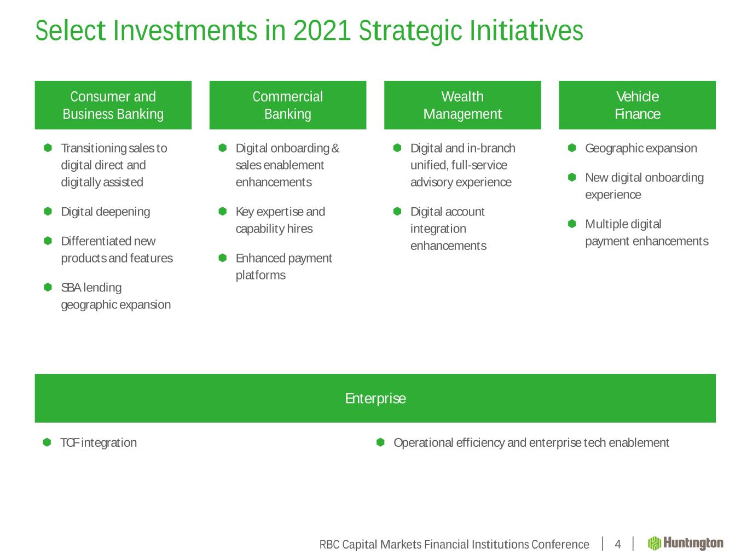Click the bullet beside Enhanced payment platforms
Viewport: 747px width, 560px height.
(x=223, y=258)
